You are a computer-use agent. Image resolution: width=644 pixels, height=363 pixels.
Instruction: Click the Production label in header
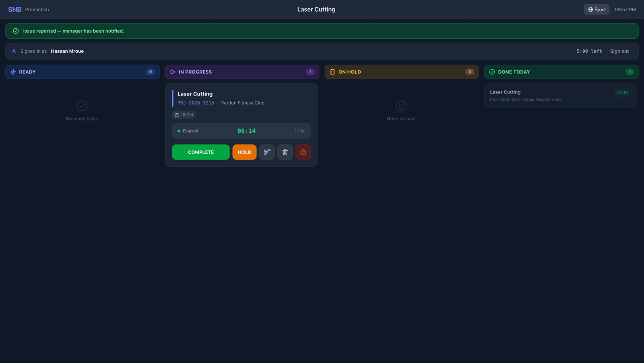pos(37,9)
